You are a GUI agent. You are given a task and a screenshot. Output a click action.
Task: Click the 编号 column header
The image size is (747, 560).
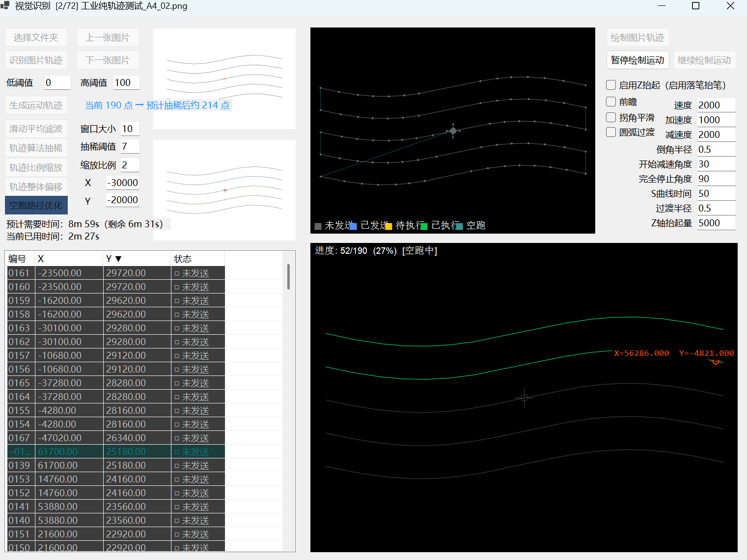click(x=20, y=259)
